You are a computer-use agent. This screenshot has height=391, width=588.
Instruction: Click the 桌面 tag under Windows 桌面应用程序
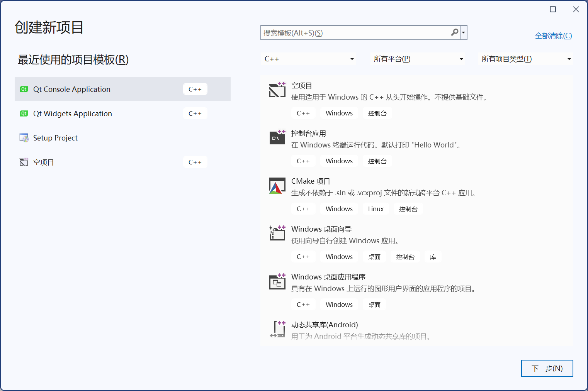(x=374, y=305)
